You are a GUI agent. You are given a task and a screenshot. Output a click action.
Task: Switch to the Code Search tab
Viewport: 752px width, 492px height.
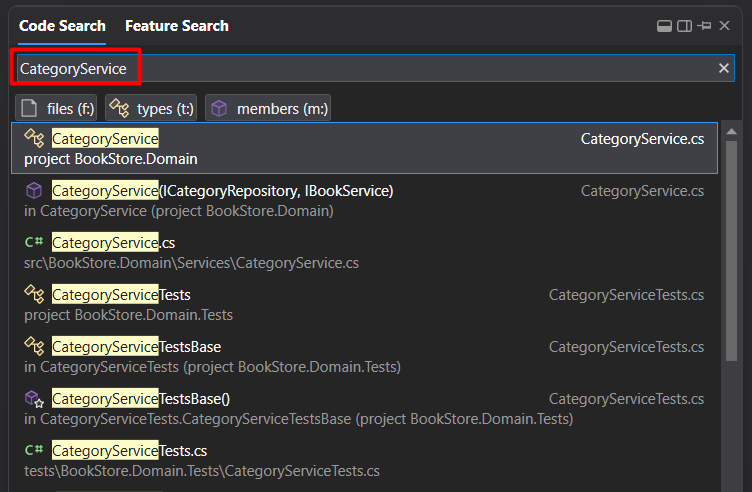click(62, 26)
